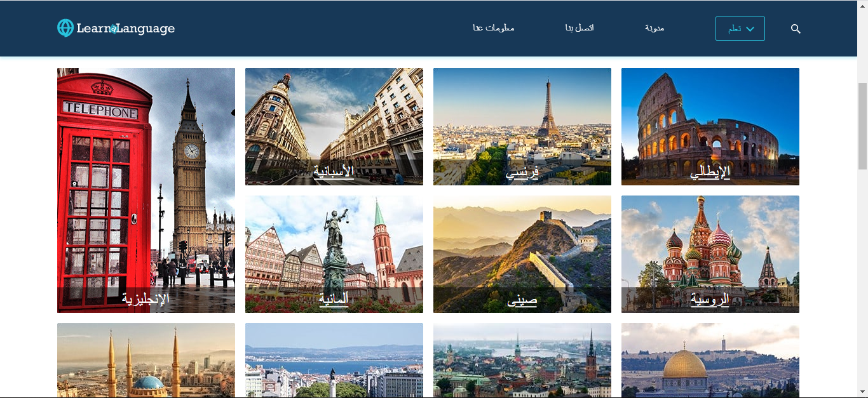Open the coastal city bay thumbnail
Image resolution: width=868 pixels, height=398 pixels.
coord(334,360)
